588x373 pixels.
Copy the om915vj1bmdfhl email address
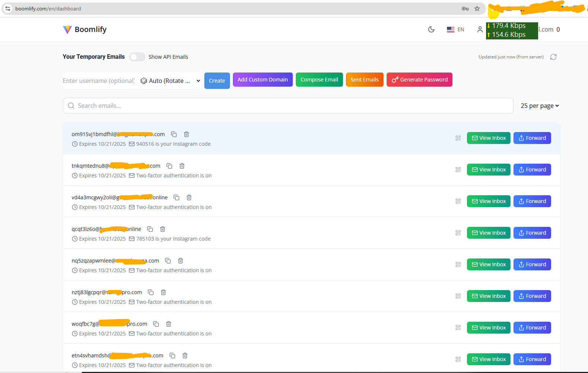(174, 134)
